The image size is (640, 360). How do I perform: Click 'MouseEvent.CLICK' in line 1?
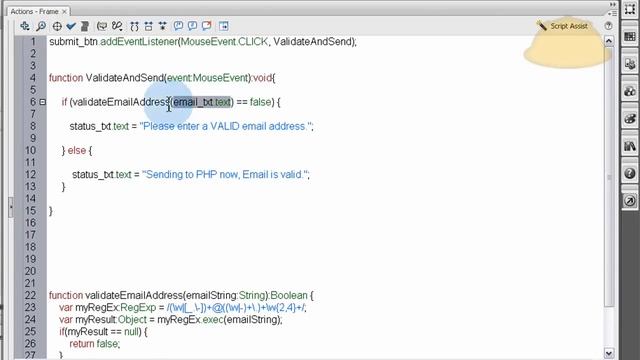(224, 42)
